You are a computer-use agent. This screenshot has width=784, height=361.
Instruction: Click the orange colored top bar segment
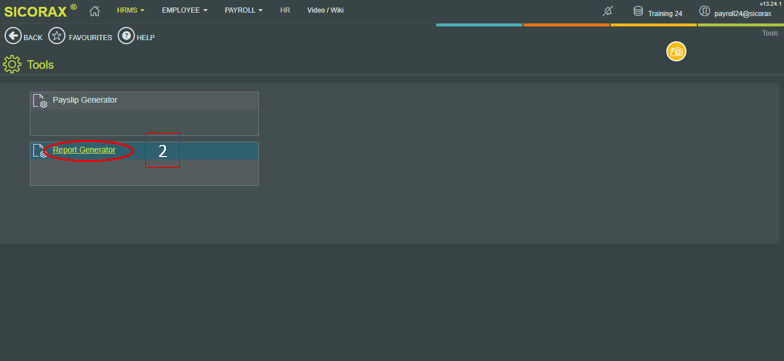pos(566,25)
